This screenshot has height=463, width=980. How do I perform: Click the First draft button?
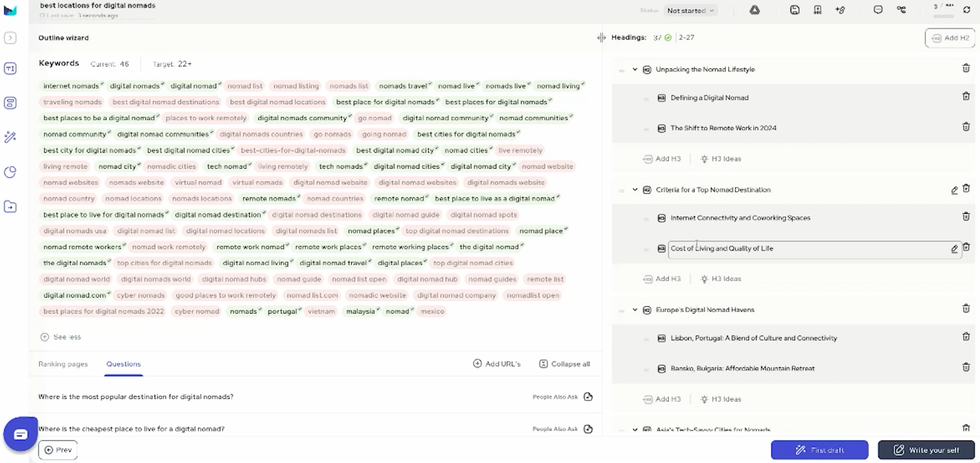click(x=819, y=450)
